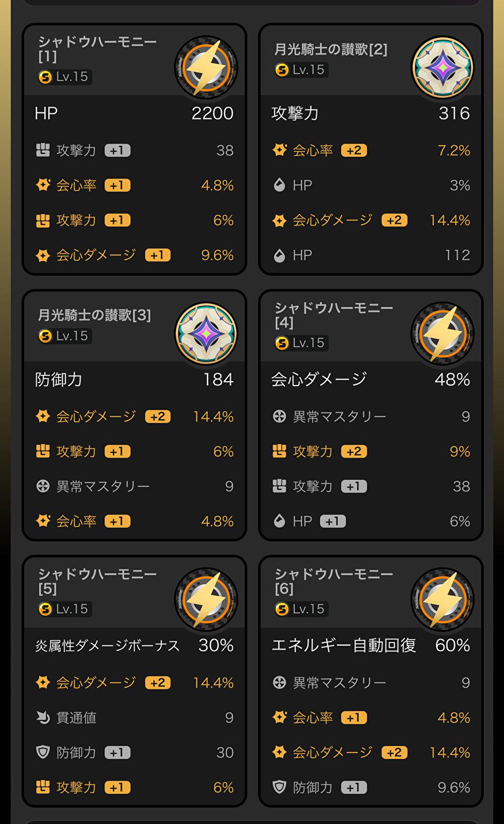Click the 貫通値 stat icon in disc [5]
The width and height of the screenshot is (504, 824).
click(x=43, y=717)
